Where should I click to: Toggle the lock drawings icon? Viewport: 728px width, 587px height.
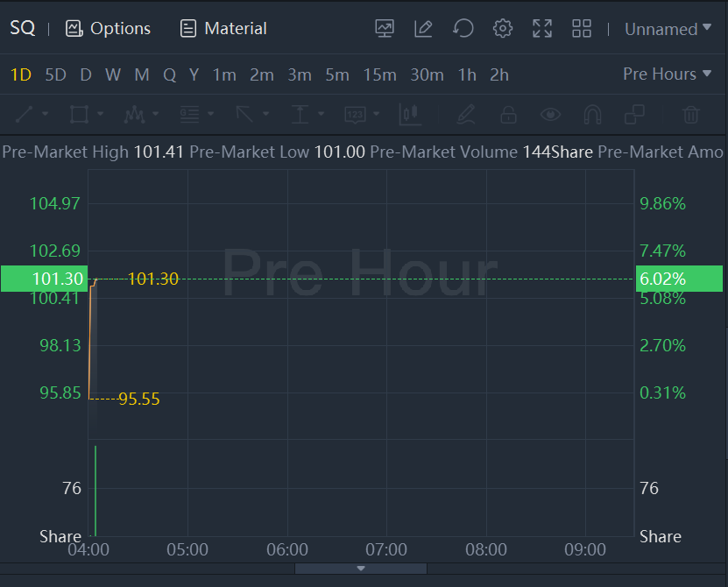click(x=508, y=114)
